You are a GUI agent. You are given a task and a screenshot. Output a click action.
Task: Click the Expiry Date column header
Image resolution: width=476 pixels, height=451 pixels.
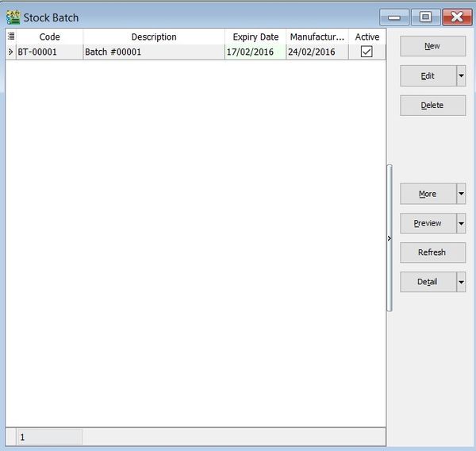pos(255,37)
